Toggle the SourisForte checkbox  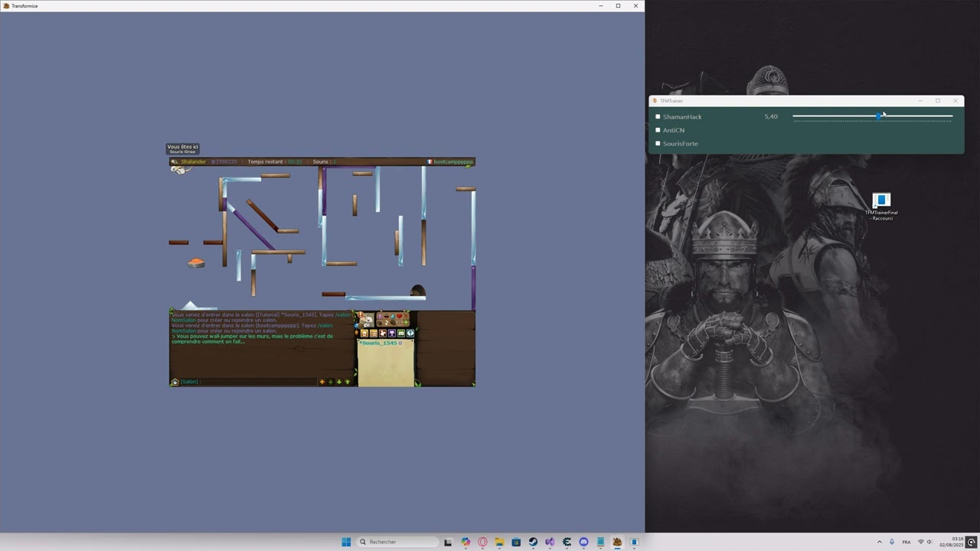click(x=658, y=143)
